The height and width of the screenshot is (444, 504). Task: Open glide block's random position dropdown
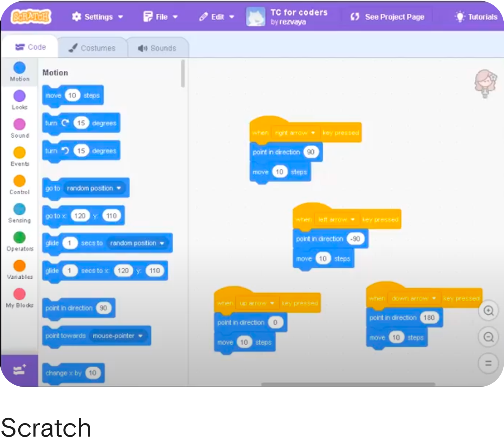(x=137, y=243)
